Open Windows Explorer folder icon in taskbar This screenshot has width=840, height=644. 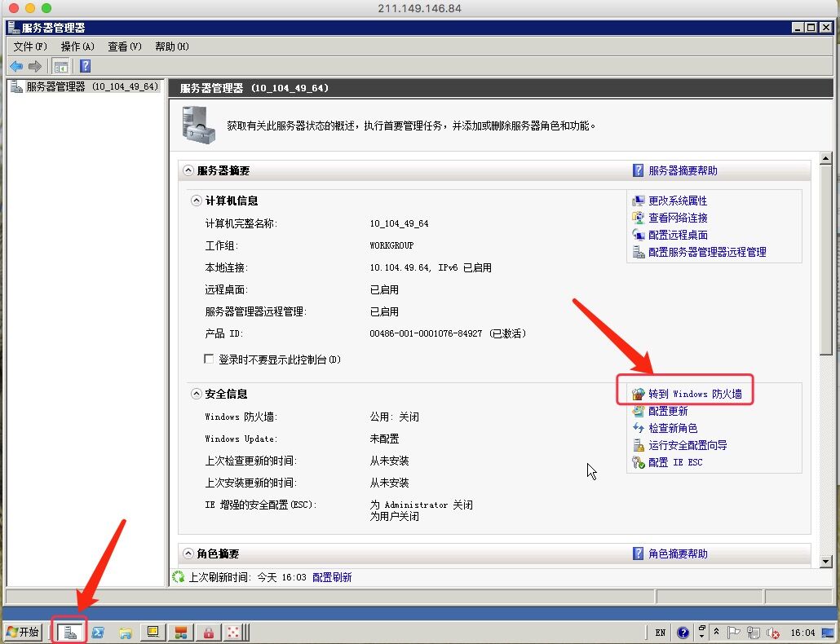pos(125,632)
